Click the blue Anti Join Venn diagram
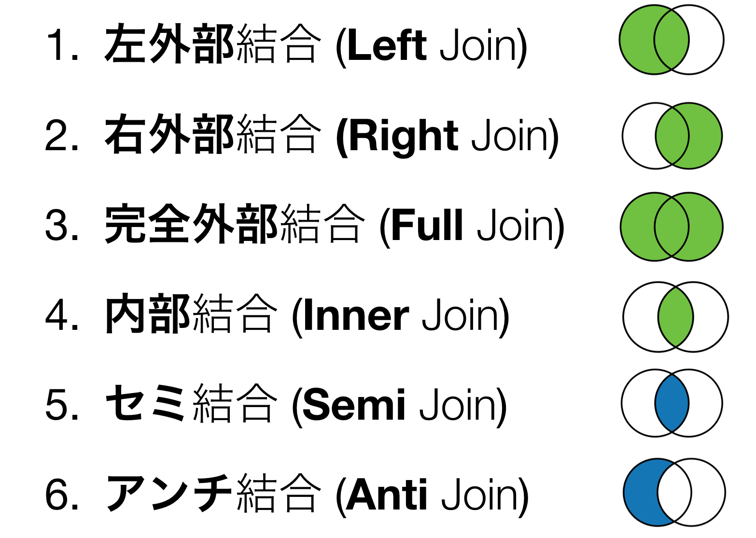The height and width of the screenshot is (538, 756). (x=674, y=492)
